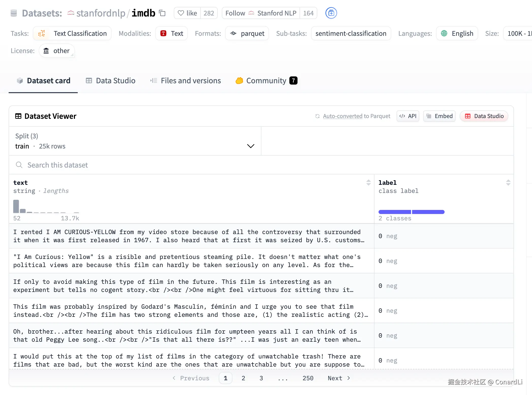This screenshot has height=395, width=532.
Task: Toggle sorting on the label column
Action: [508, 182]
